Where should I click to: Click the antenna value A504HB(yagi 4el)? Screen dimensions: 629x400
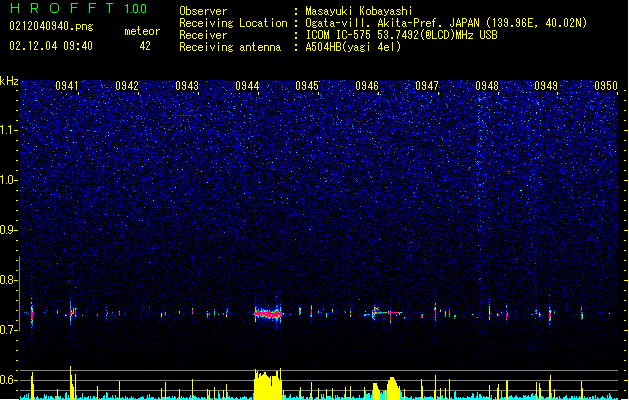coord(353,47)
